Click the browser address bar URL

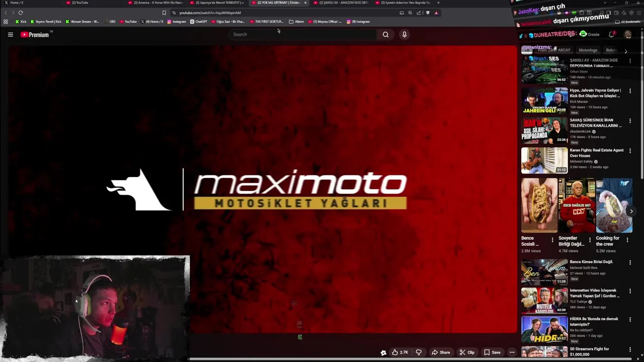pos(210,13)
